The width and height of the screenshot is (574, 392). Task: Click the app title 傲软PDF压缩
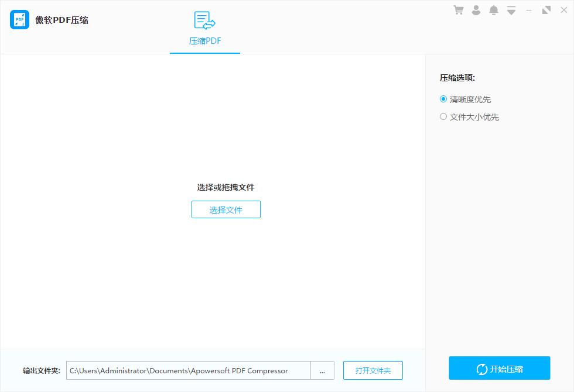pos(60,19)
